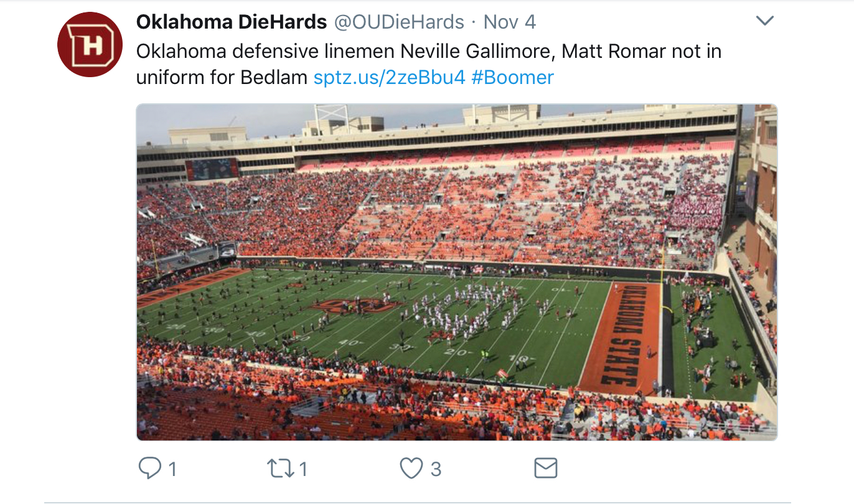Follow the sptz.us/2zeBbu4 link
Screen dimensions: 854x504
pyautogui.click(x=390, y=78)
